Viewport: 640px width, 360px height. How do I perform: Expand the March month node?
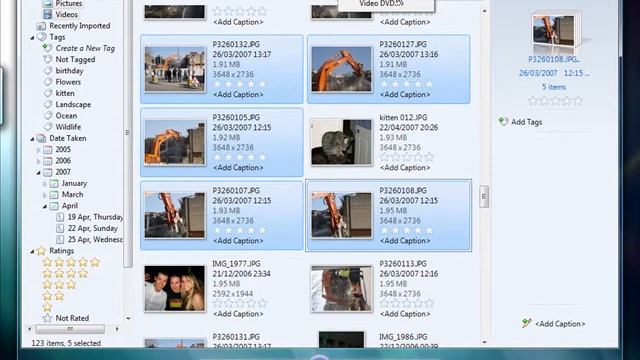click(44, 195)
